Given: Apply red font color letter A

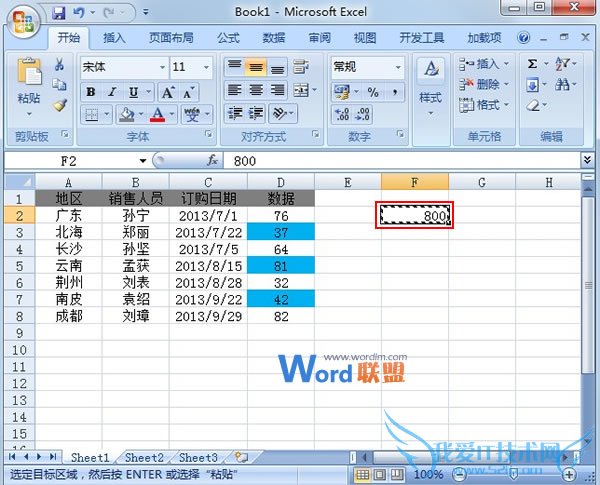Looking at the screenshot, I should coord(158,114).
